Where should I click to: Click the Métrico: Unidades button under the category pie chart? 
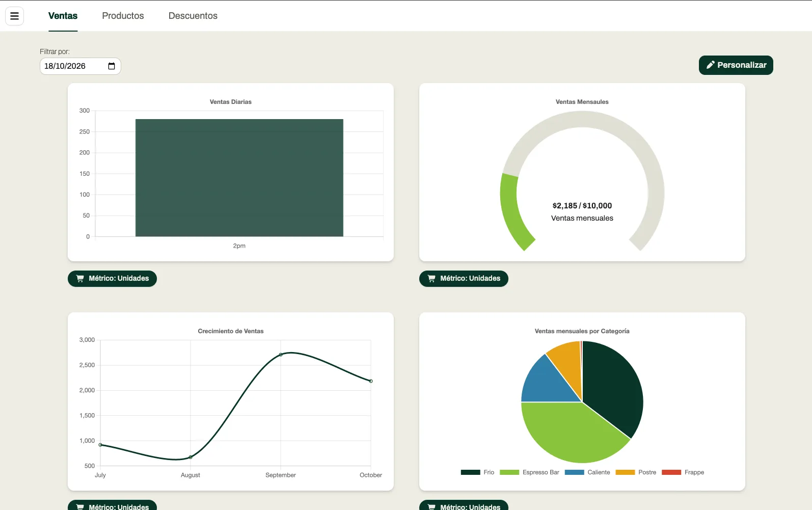464,505
